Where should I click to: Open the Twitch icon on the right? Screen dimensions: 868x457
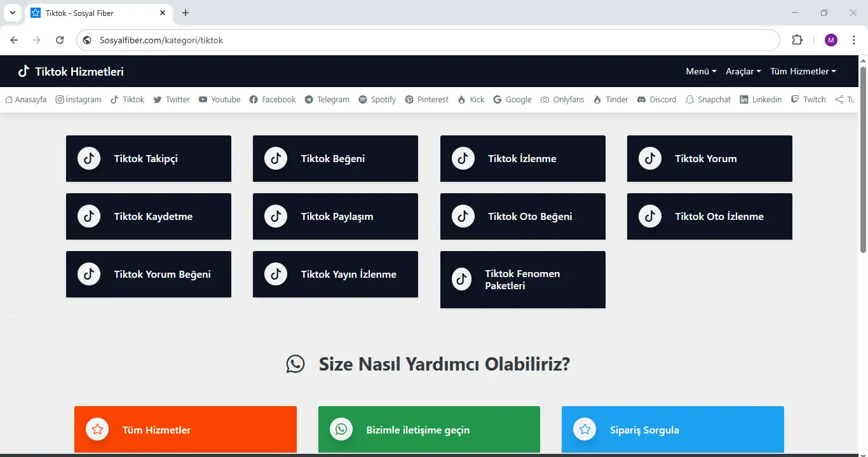click(x=794, y=99)
